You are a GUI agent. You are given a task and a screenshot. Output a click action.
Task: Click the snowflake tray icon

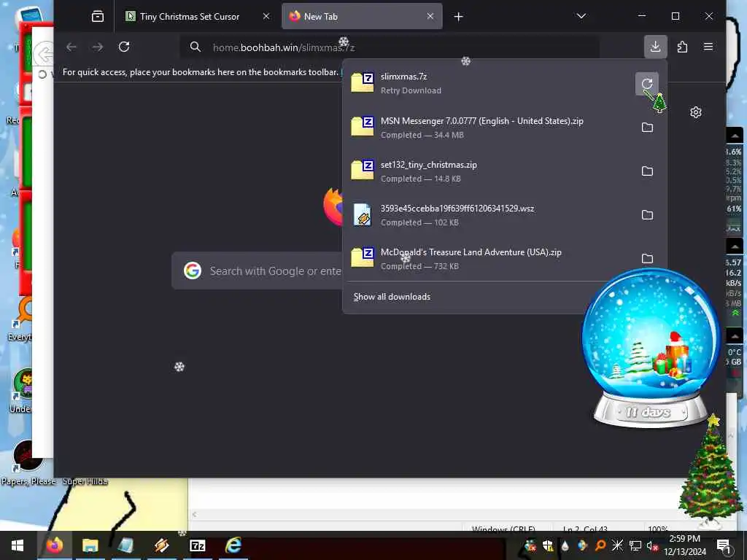(617, 545)
